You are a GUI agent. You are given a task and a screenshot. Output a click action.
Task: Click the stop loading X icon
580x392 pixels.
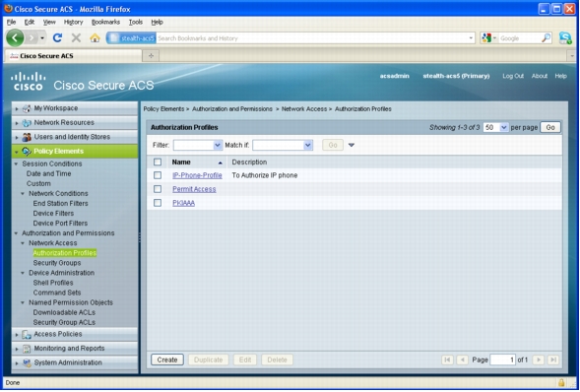[76, 37]
